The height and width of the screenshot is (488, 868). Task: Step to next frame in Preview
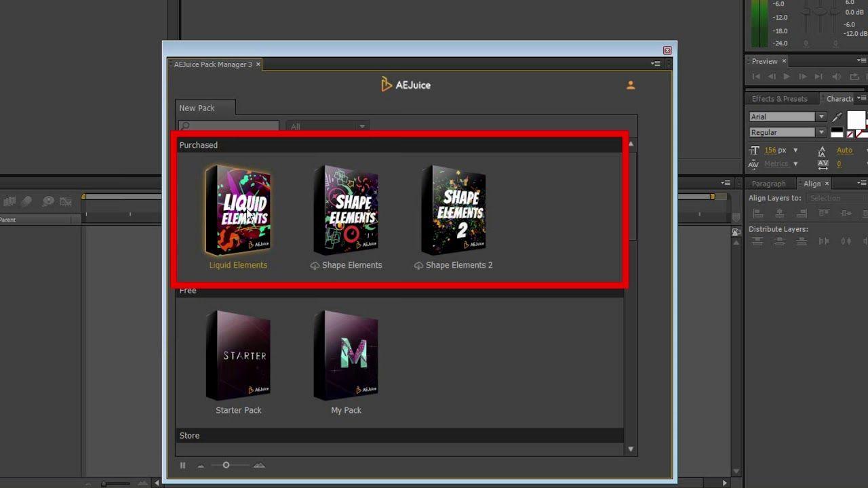pos(803,77)
